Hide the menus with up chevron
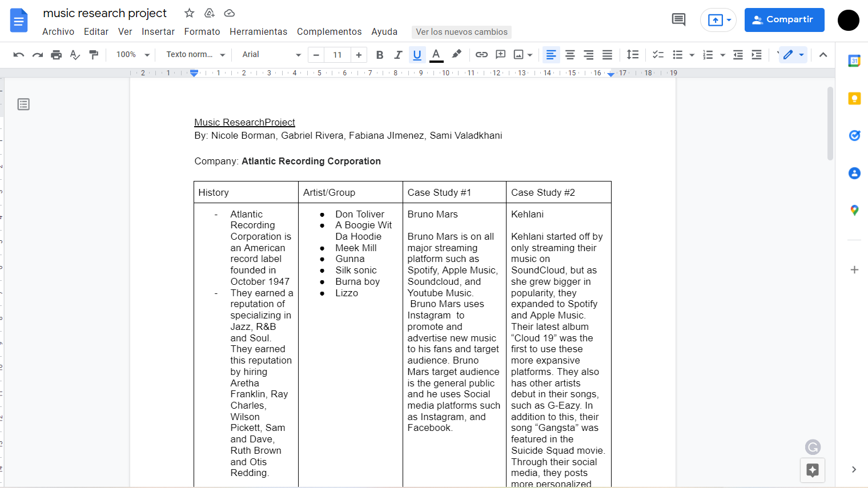868x488 pixels. tap(823, 55)
